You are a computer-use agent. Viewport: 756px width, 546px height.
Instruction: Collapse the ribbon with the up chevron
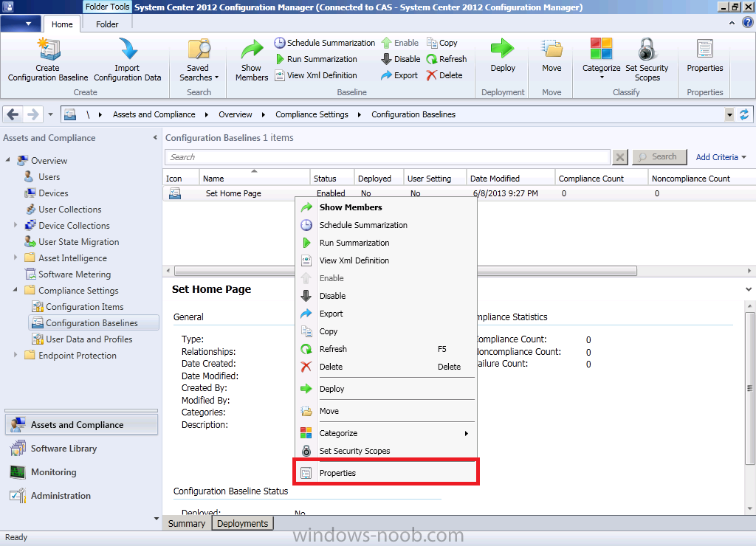click(x=732, y=23)
